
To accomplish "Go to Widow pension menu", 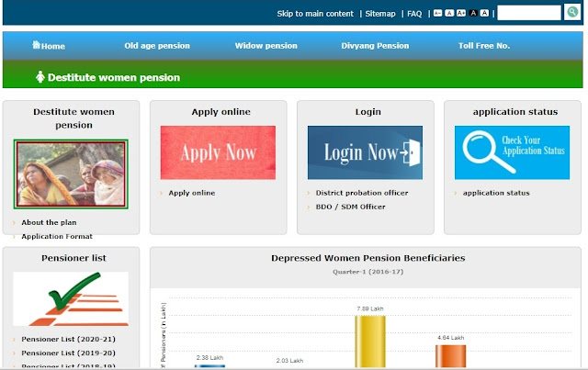I will tap(266, 46).
